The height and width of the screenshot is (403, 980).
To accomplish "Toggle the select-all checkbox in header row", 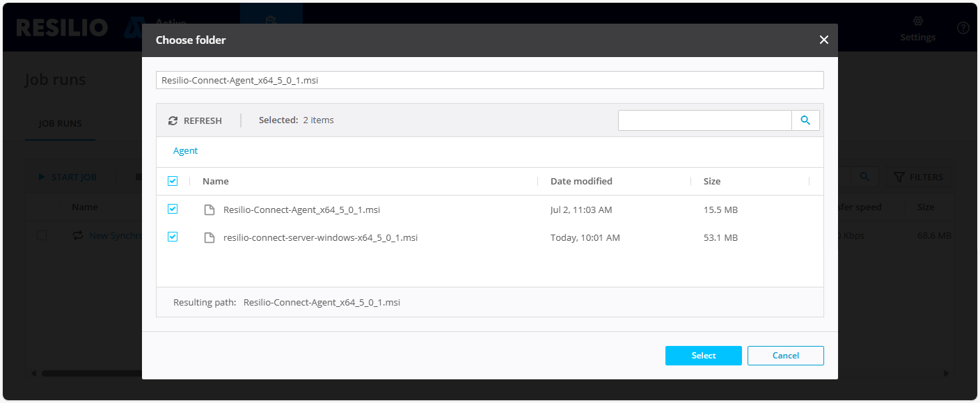I will click(x=173, y=181).
